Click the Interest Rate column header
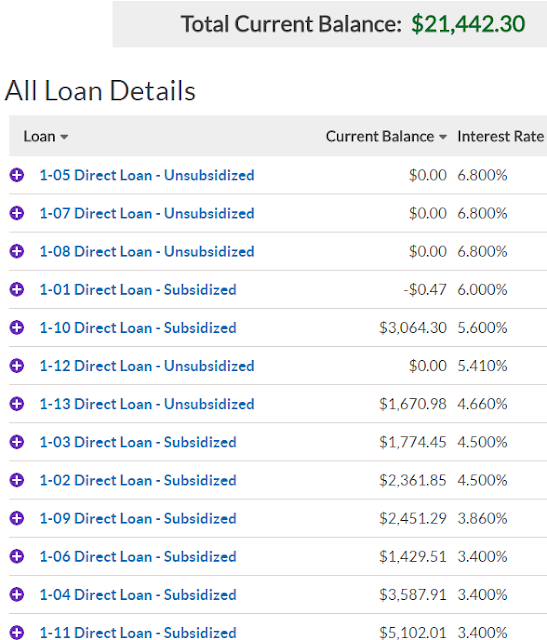547x640 pixels. point(500,136)
